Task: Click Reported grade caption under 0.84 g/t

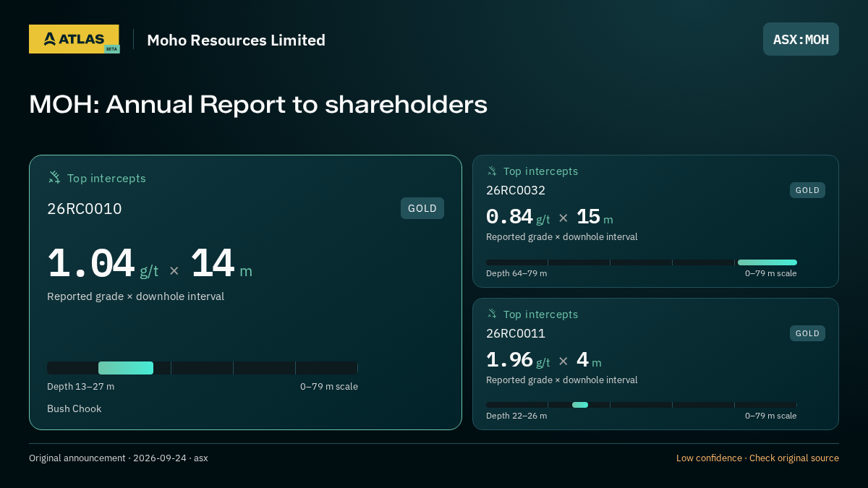Action: tap(562, 237)
